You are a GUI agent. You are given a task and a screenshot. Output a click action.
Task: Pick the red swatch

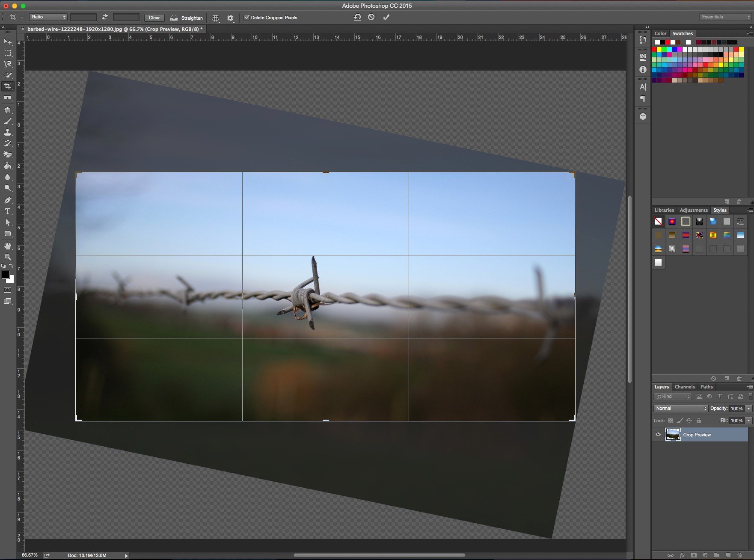(x=654, y=49)
